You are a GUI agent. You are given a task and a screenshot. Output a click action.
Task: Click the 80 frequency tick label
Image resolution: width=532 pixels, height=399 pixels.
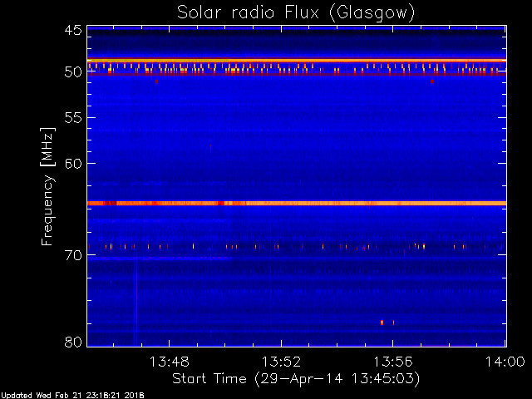(x=73, y=342)
